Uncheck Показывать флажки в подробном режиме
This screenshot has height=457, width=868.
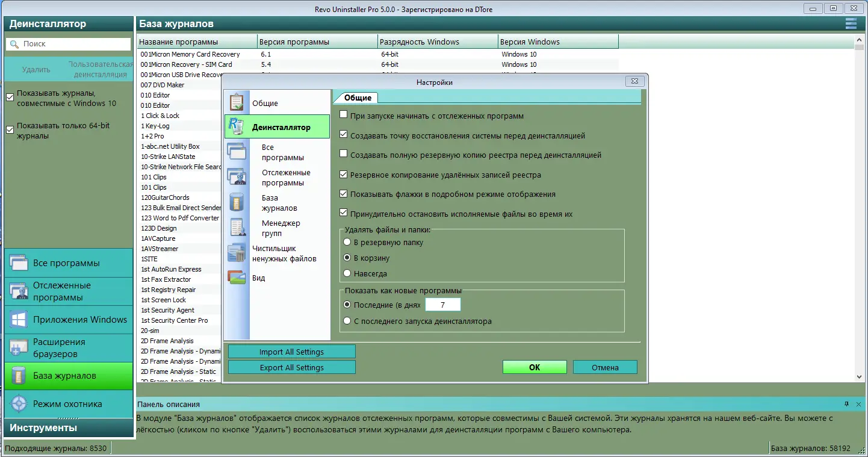344,194
